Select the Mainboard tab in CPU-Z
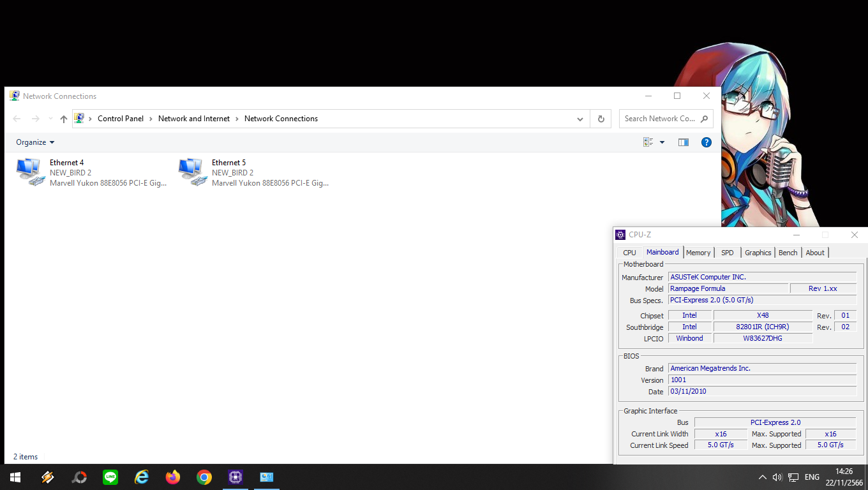 point(662,252)
